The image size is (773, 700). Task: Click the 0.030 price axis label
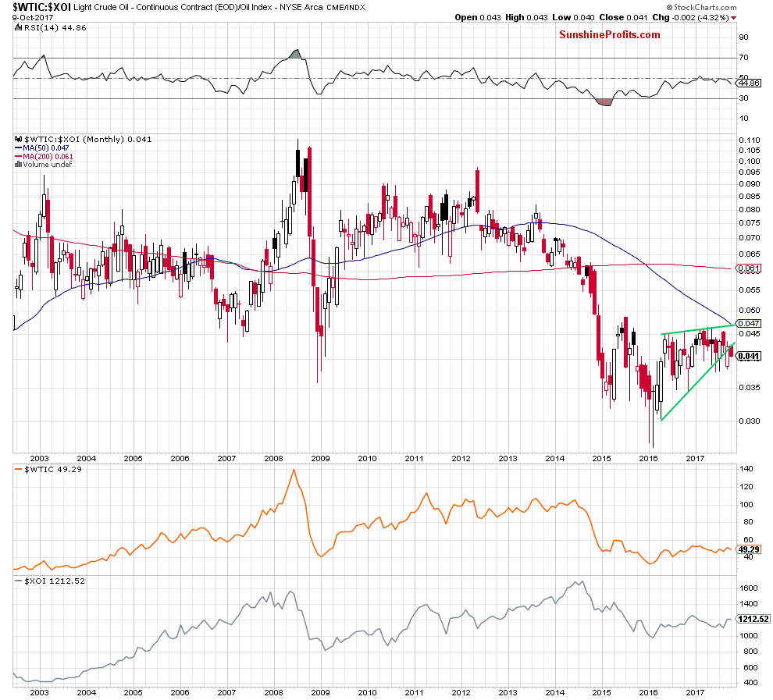(750, 421)
